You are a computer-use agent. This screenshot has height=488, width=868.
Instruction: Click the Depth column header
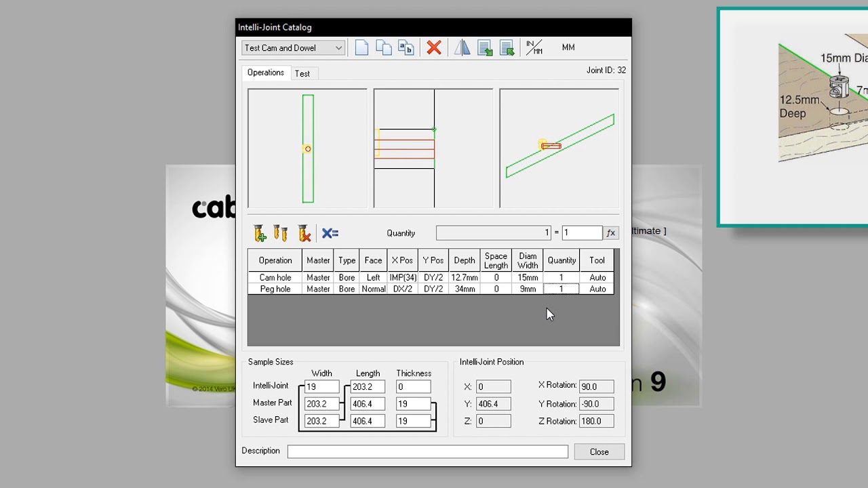click(465, 260)
